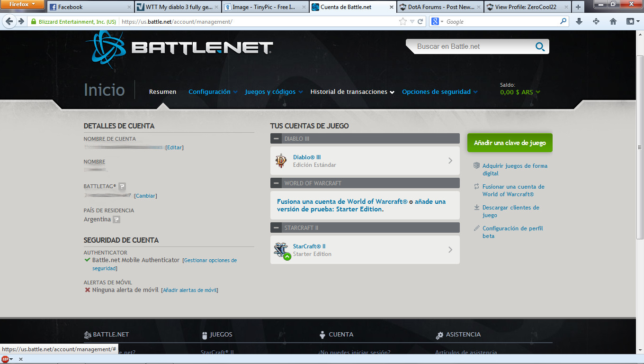Open the Juegos y códigos dropdown
The width and height of the screenshot is (644, 364).
[x=274, y=92]
